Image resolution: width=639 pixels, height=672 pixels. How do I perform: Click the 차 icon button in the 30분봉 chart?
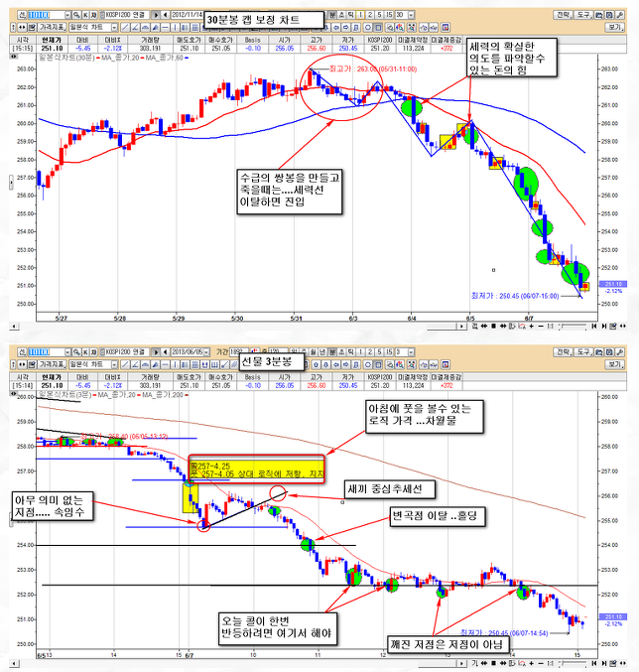click(94, 15)
